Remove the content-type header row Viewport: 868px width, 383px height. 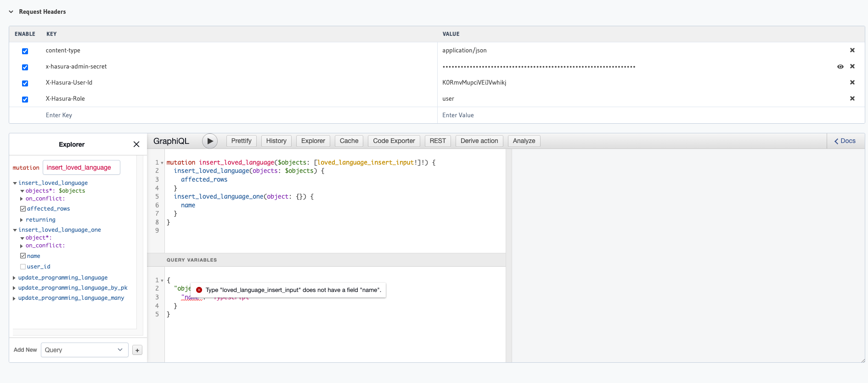point(852,50)
